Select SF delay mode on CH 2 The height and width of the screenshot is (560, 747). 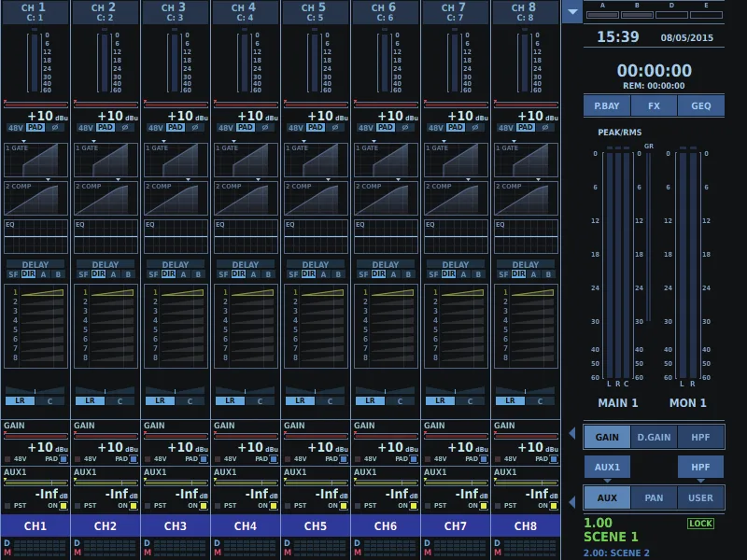coord(83,274)
